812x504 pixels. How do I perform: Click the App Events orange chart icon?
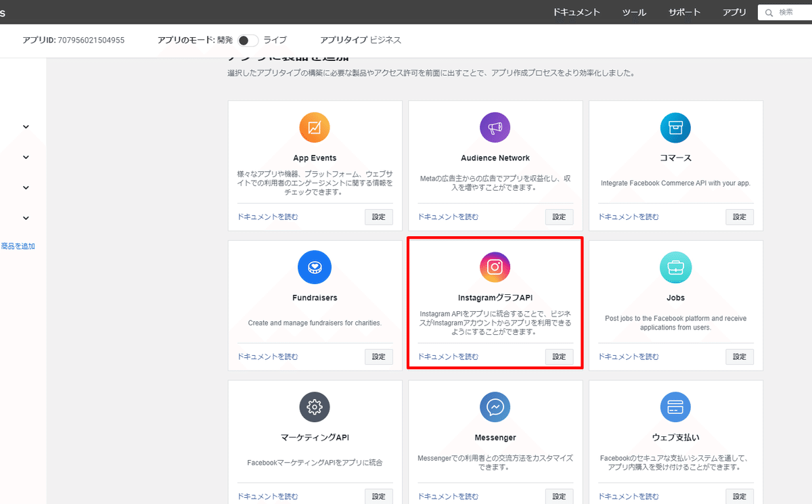pos(315,127)
